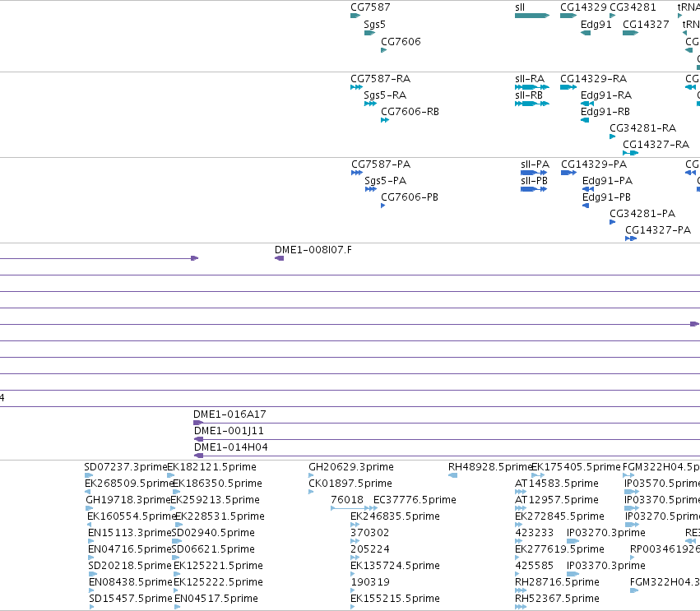
Task: Open the DME1-016A17 clone
Action: tap(229, 414)
